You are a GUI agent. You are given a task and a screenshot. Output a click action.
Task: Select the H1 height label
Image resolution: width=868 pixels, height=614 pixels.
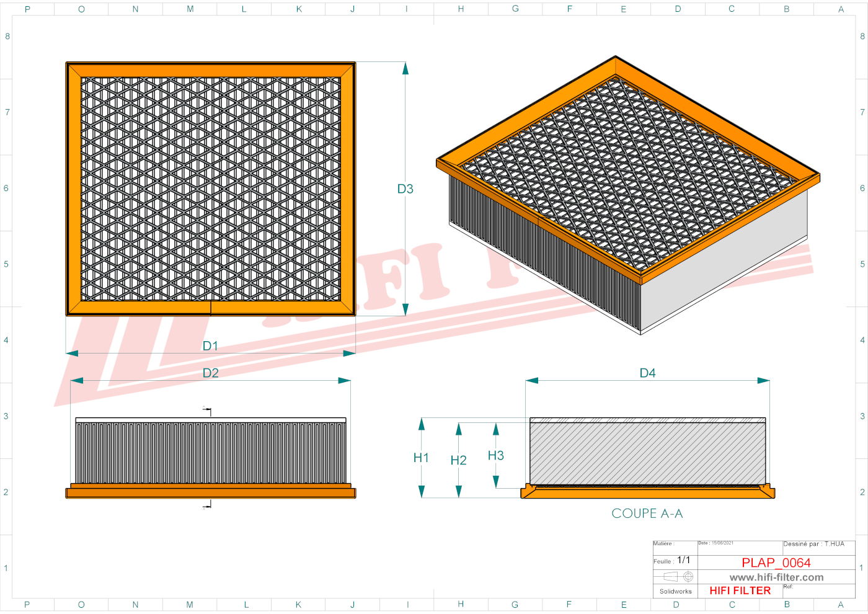(x=421, y=458)
